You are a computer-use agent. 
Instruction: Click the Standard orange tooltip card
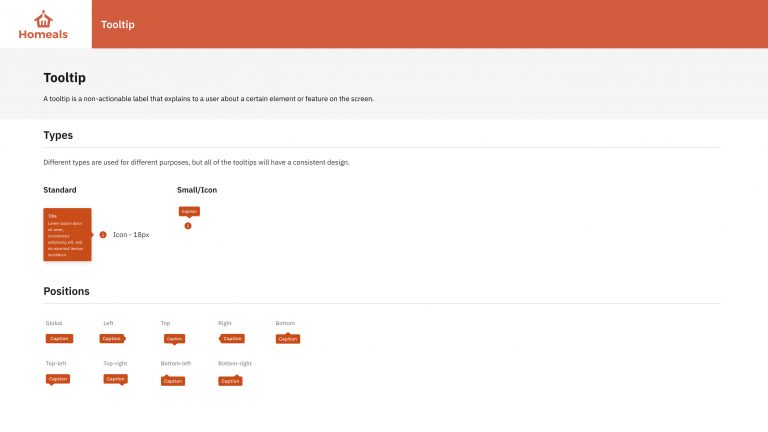68,235
